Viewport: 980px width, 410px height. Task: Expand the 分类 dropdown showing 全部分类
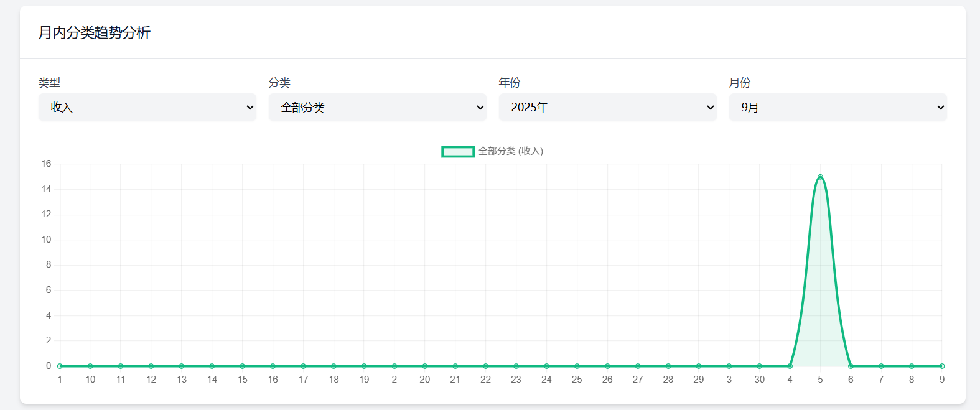[x=377, y=108]
